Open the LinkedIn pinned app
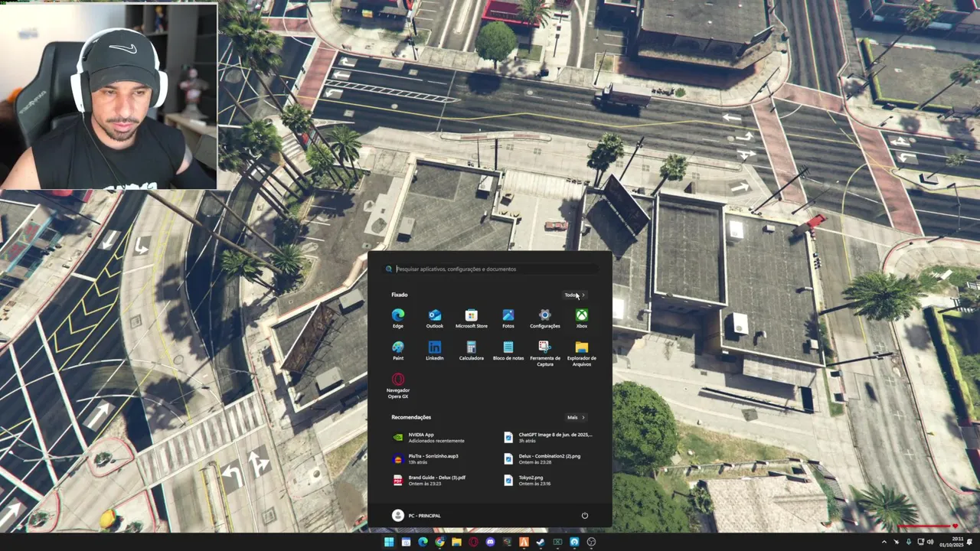Image resolution: width=980 pixels, height=551 pixels. [x=435, y=350]
